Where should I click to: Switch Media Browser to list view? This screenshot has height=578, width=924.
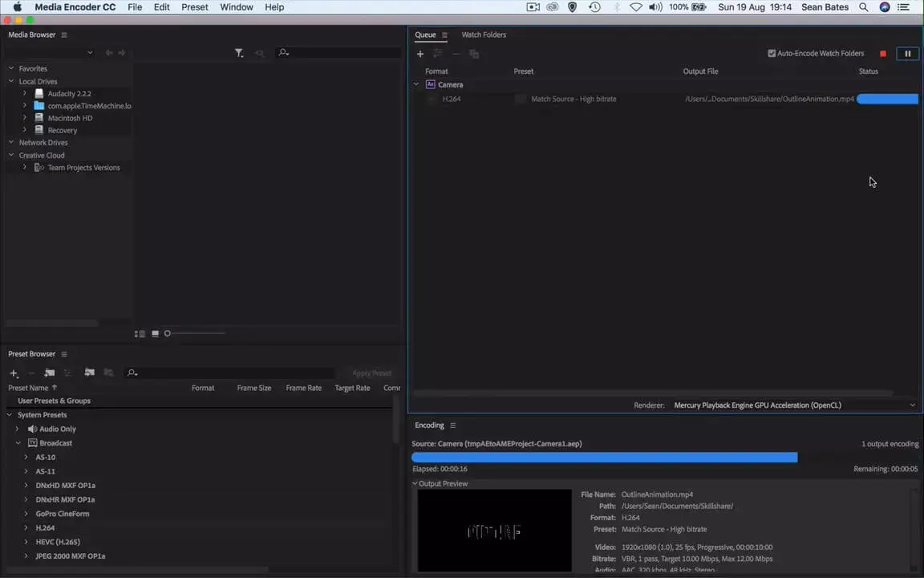point(140,334)
